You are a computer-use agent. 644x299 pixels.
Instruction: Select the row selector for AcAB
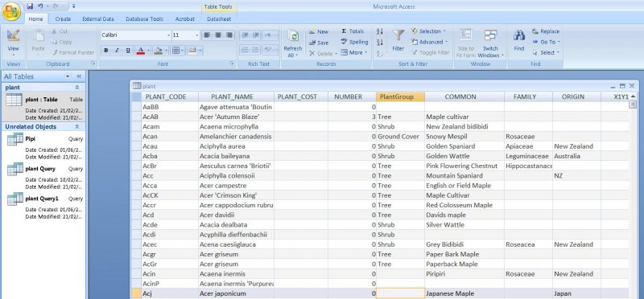click(x=136, y=117)
